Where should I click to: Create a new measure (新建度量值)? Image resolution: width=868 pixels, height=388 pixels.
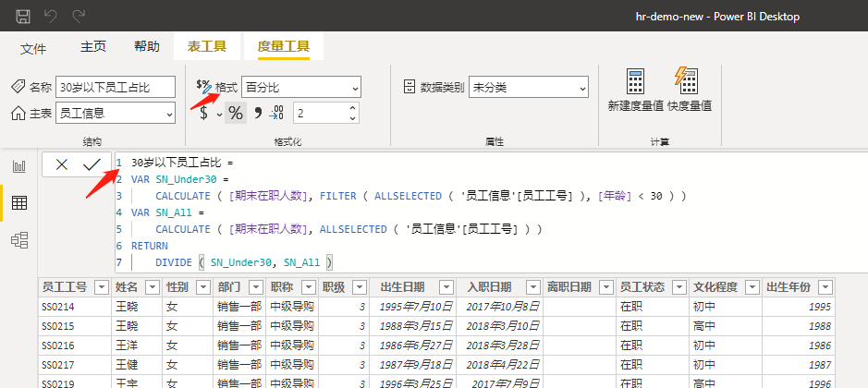tap(635, 91)
